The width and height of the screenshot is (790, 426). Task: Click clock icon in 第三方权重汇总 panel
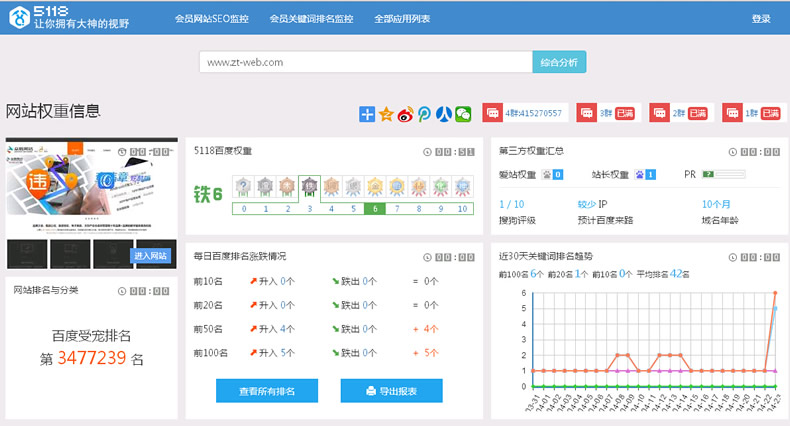tap(733, 152)
